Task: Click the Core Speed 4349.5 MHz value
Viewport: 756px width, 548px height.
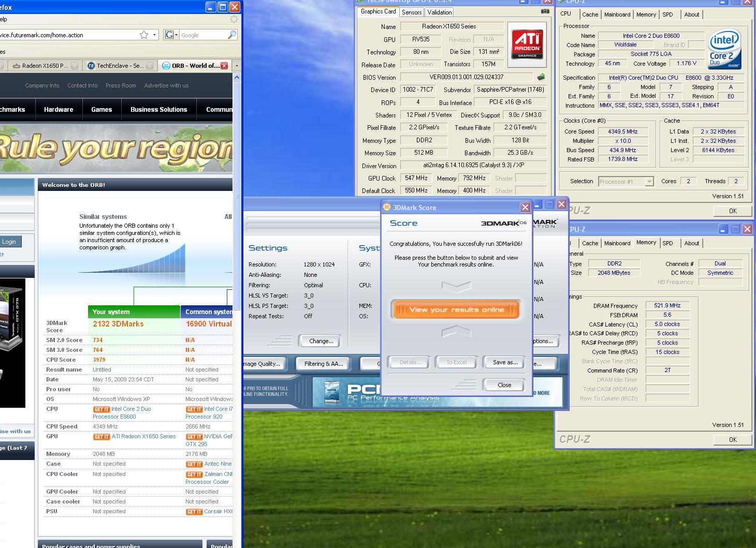Action: (622, 131)
